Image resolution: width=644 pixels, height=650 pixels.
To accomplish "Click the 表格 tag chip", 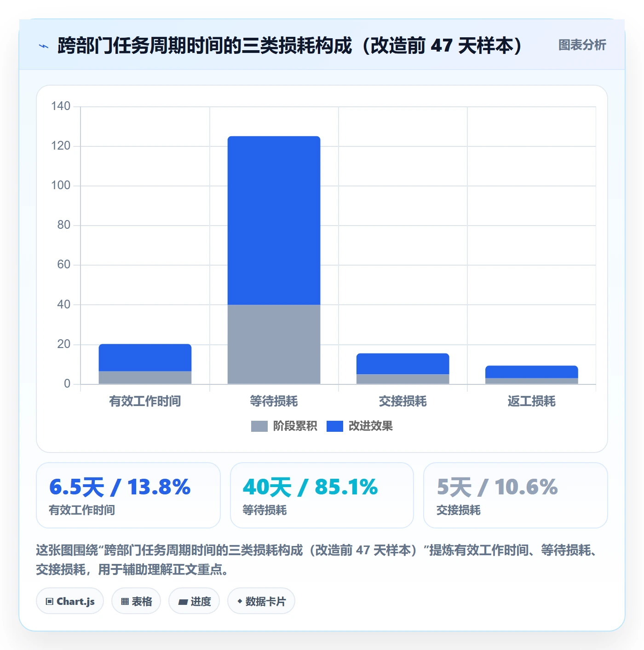I will [x=136, y=601].
